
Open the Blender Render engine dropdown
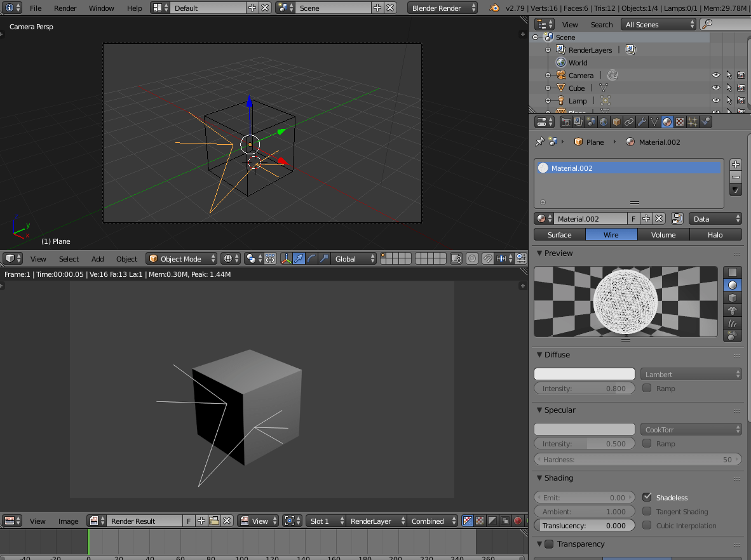point(442,8)
